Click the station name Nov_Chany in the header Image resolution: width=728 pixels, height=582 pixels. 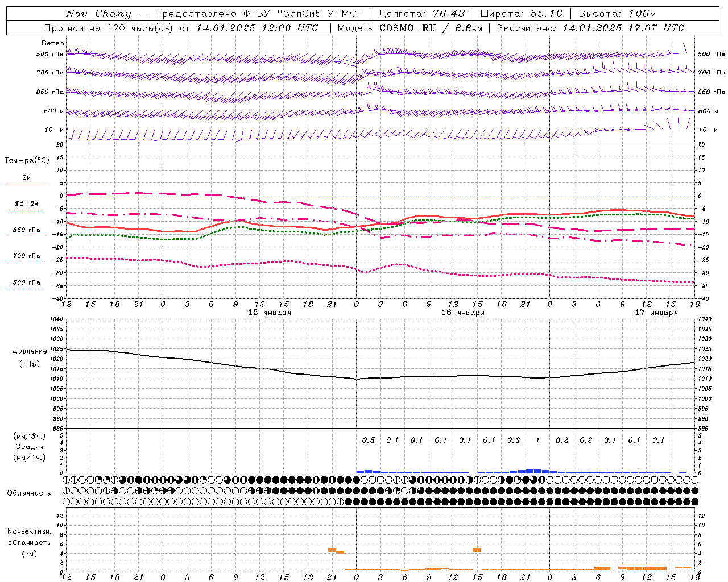click(x=98, y=14)
